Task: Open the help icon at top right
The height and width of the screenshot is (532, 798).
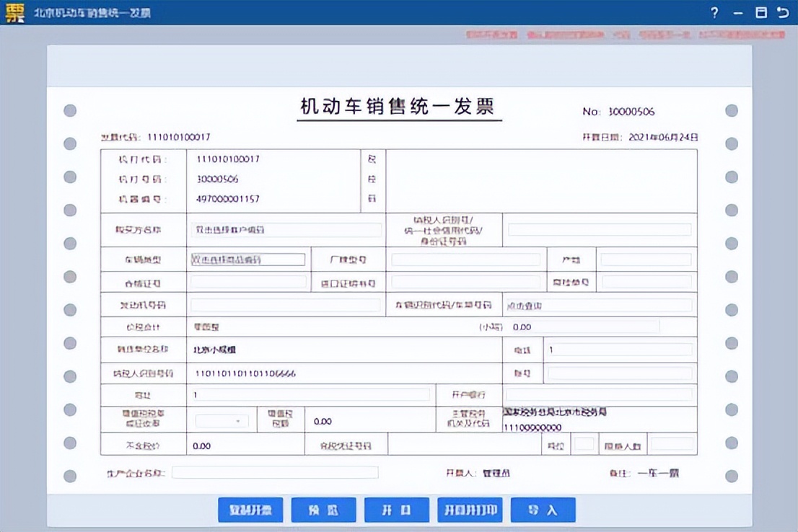Action: coord(714,12)
